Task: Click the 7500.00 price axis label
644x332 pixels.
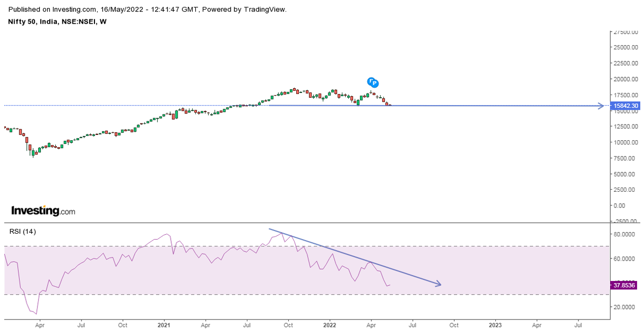Action: tap(625, 158)
